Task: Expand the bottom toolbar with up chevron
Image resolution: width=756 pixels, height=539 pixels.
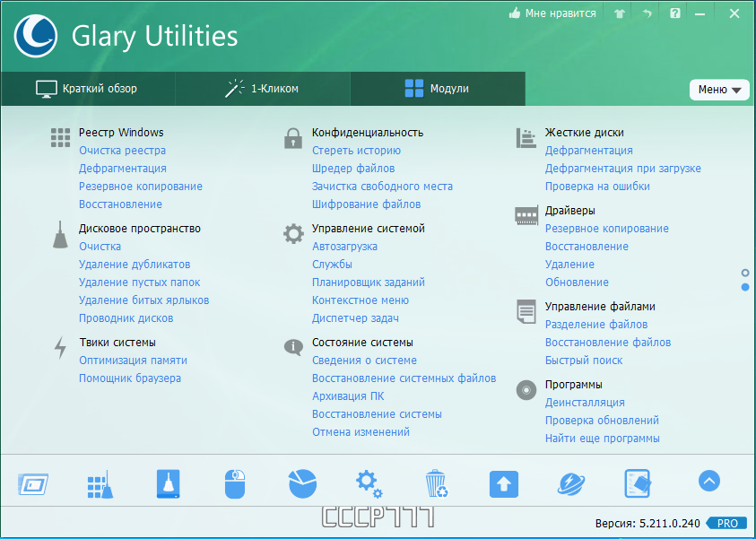Action: point(709,481)
